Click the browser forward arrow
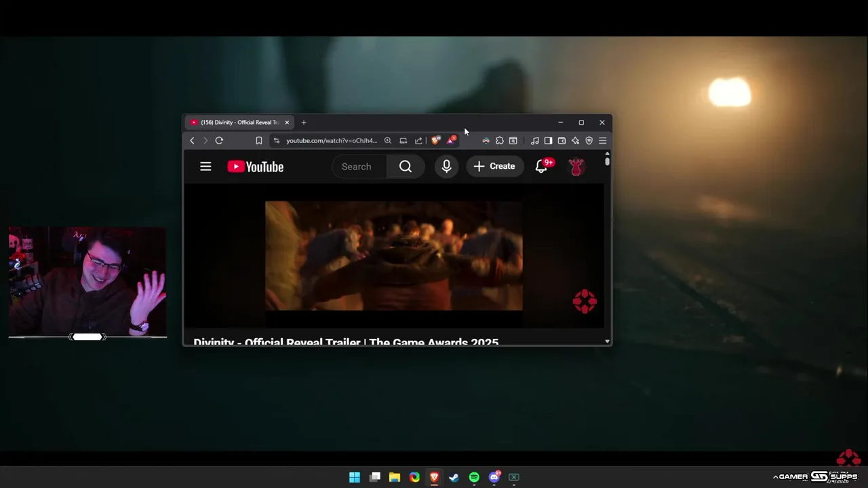The width and height of the screenshot is (868, 488). 205,140
